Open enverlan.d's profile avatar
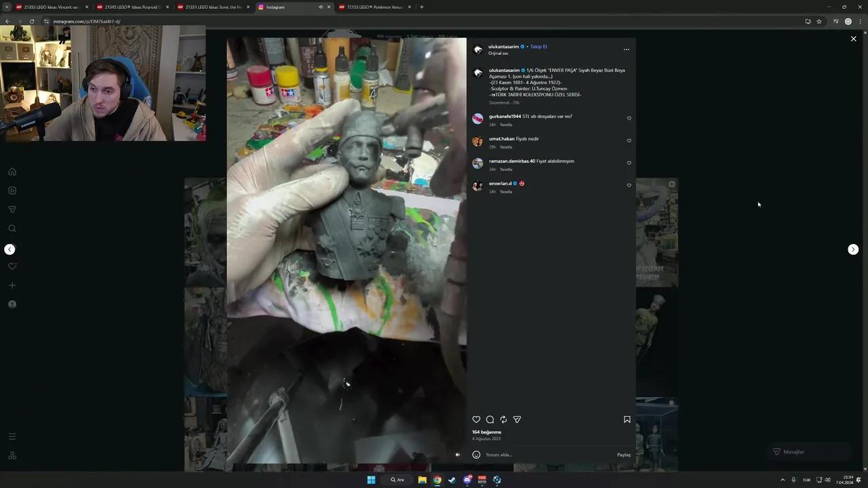Image resolution: width=868 pixels, height=488 pixels. 477,186
